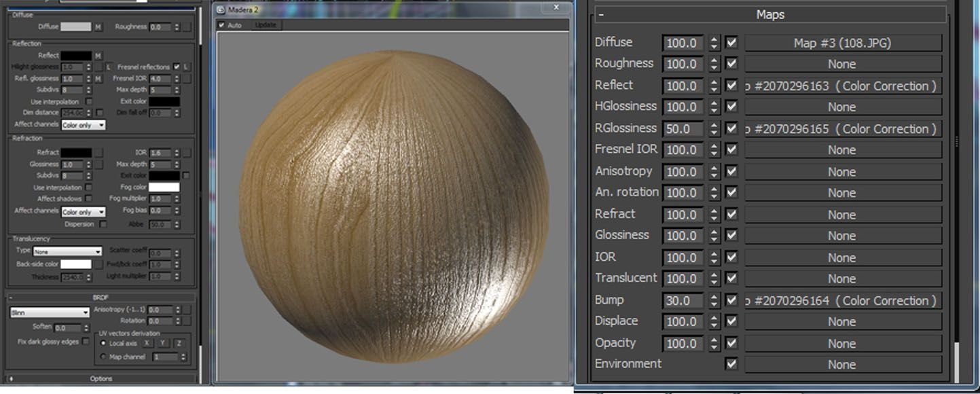Open the Translucency Type dropdown

(68, 251)
